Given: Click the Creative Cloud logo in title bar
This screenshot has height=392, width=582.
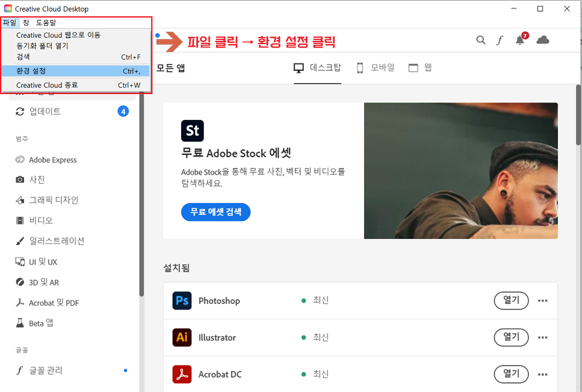Looking at the screenshot, I should tap(8, 8).
